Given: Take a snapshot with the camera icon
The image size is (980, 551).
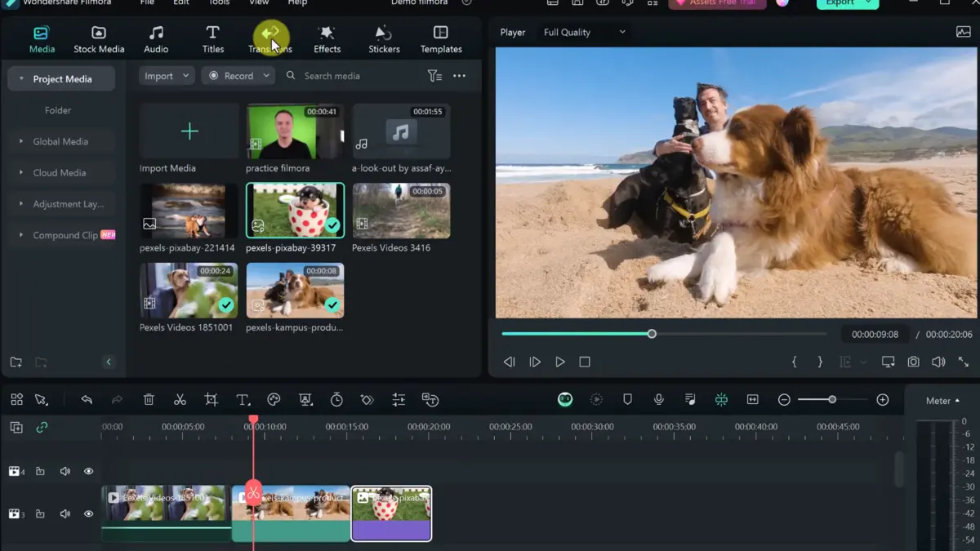Looking at the screenshot, I should pyautogui.click(x=915, y=362).
